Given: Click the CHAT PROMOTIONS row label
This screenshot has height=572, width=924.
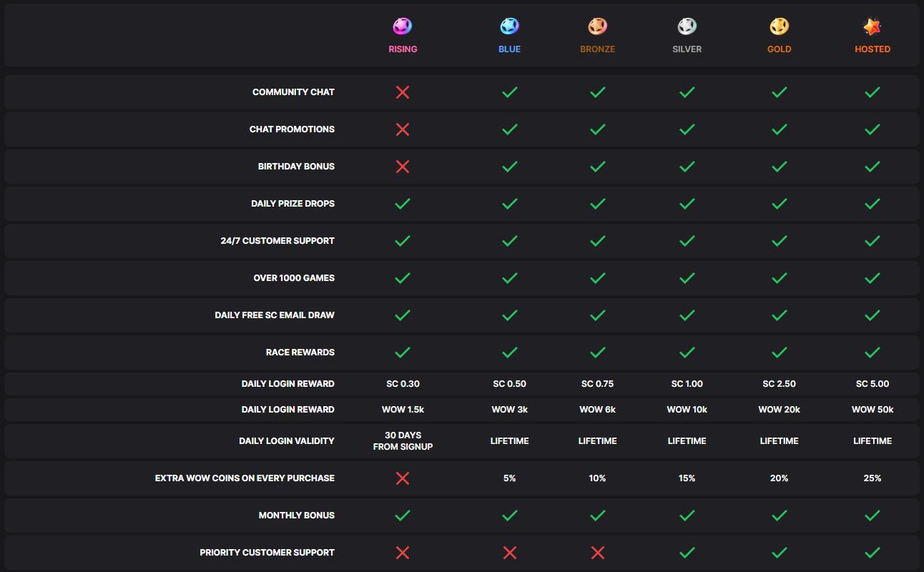Looking at the screenshot, I should [x=292, y=129].
